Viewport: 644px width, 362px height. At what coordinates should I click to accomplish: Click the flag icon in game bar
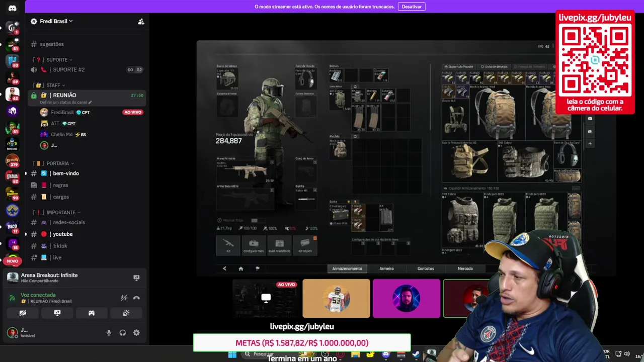click(258, 268)
